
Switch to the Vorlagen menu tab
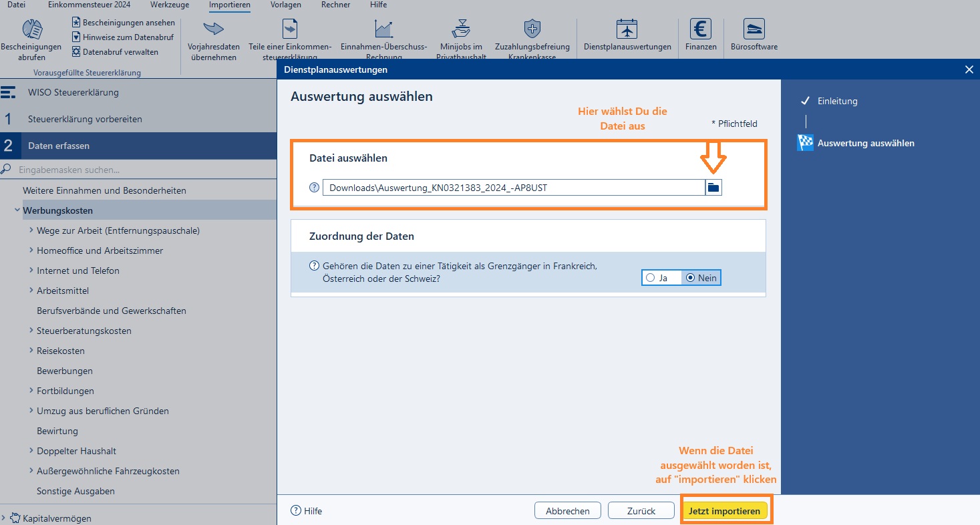(x=286, y=5)
